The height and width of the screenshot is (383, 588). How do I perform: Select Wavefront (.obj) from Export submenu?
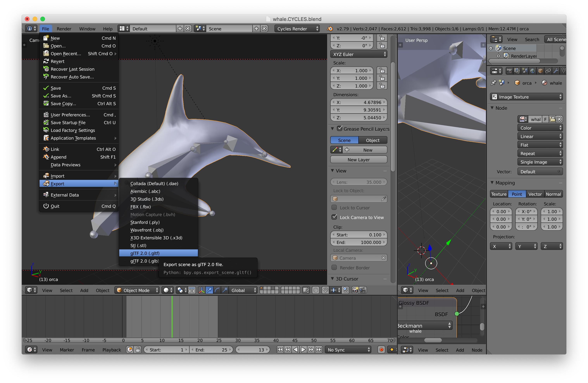147,230
